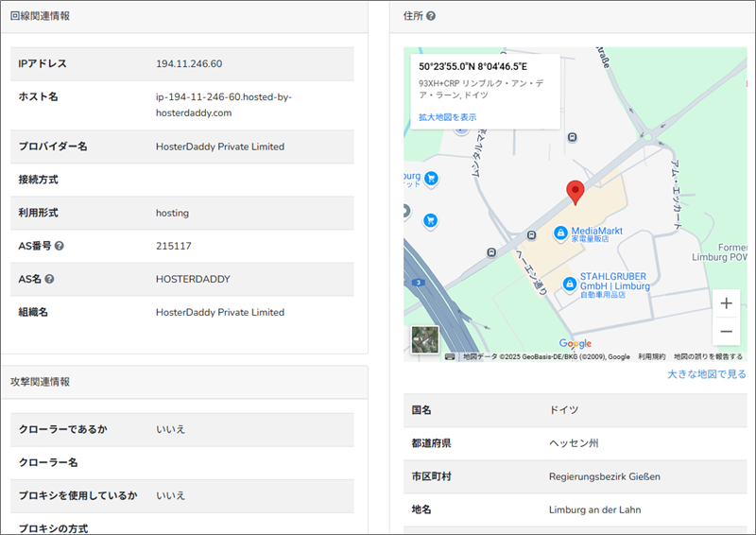Click bus stop icon left of MediaMarkt
This screenshot has width=756, height=535.
point(531,235)
